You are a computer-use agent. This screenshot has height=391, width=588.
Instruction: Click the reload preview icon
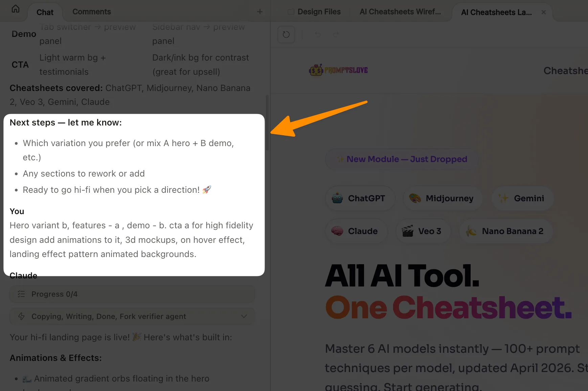(286, 34)
